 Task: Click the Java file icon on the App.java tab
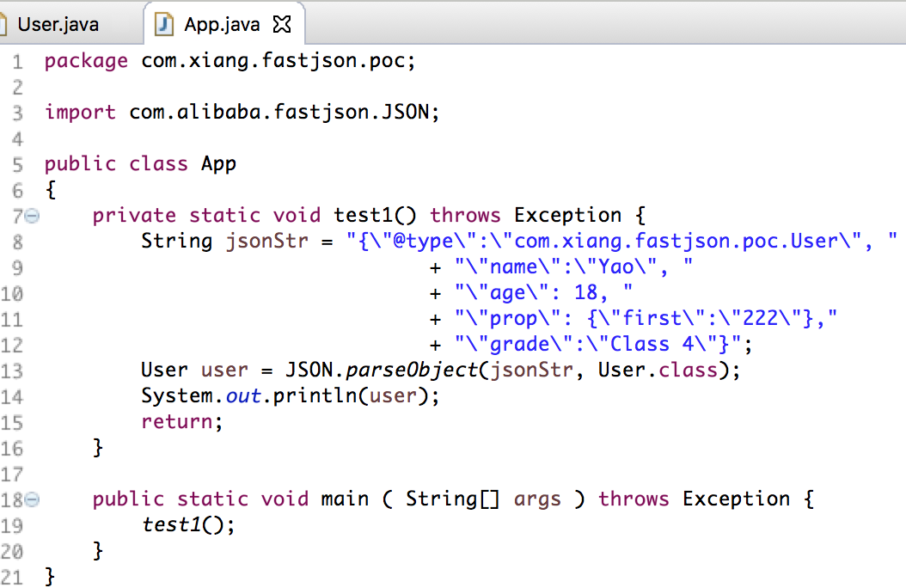pyautogui.click(x=164, y=24)
